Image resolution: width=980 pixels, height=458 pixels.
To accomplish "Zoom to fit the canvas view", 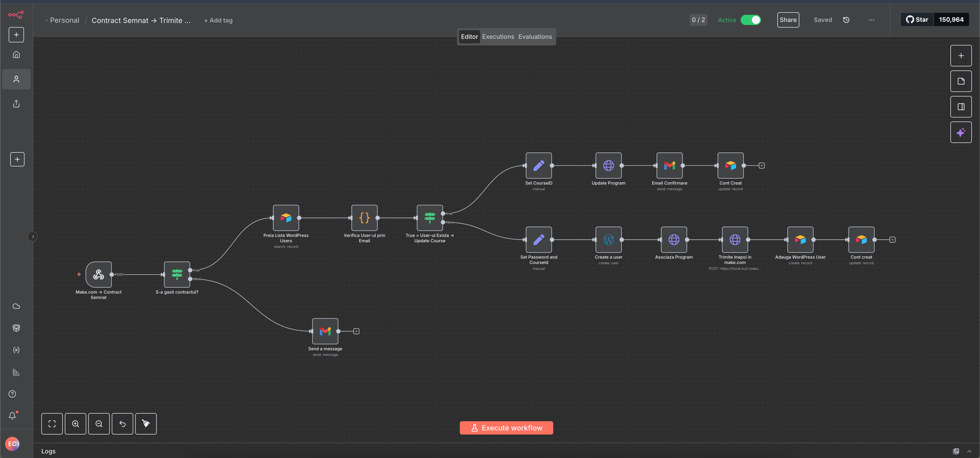I will (52, 424).
